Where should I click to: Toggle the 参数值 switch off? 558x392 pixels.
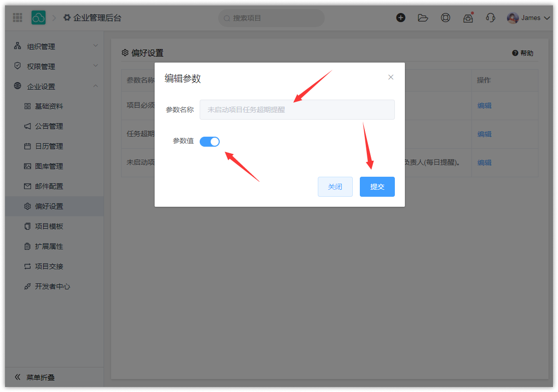pyautogui.click(x=210, y=142)
